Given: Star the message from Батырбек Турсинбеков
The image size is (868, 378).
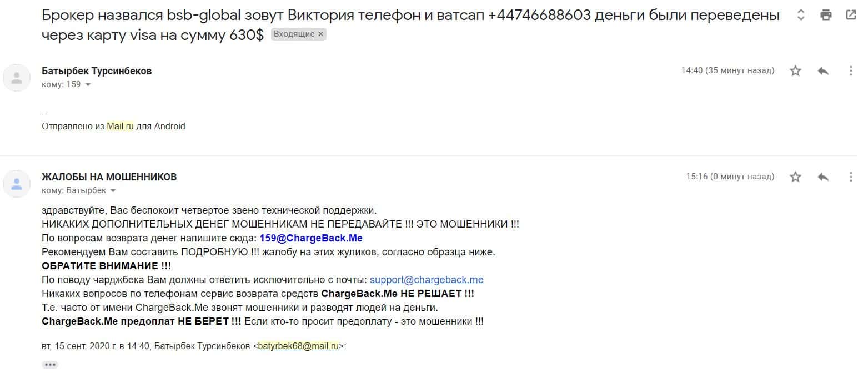Looking at the screenshot, I should coord(796,70).
